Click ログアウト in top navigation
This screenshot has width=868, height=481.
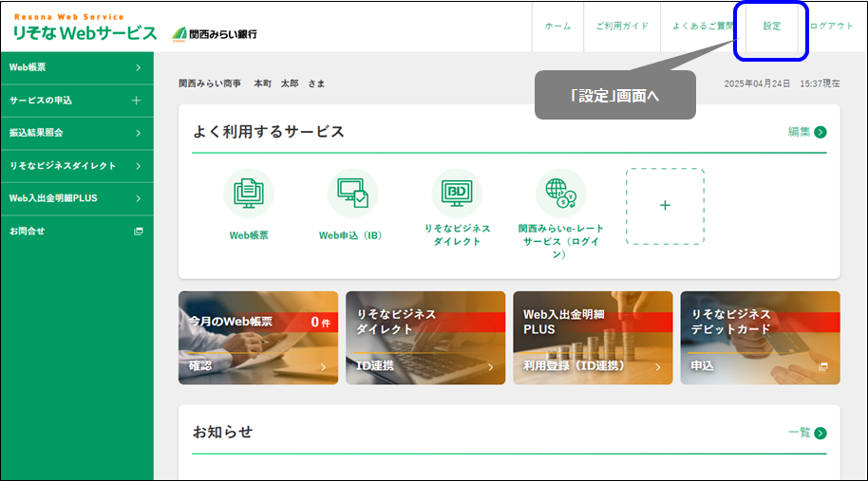[832, 26]
